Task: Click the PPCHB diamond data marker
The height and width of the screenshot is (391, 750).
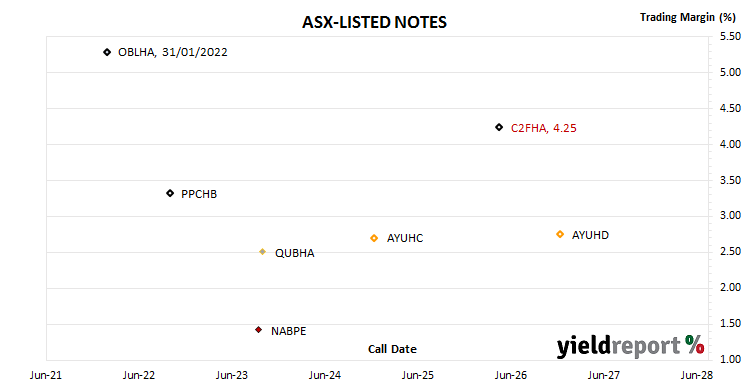Action: (x=170, y=193)
